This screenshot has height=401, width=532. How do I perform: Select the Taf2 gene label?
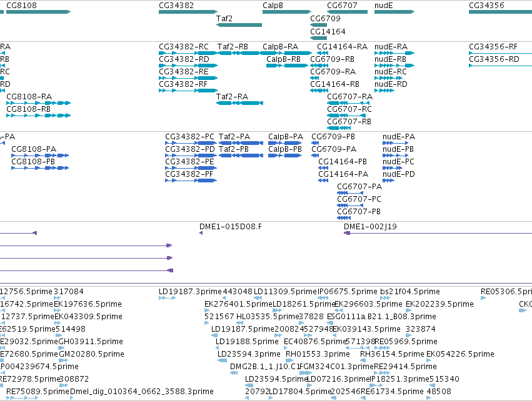pyautogui.click(x=224, y=19)
